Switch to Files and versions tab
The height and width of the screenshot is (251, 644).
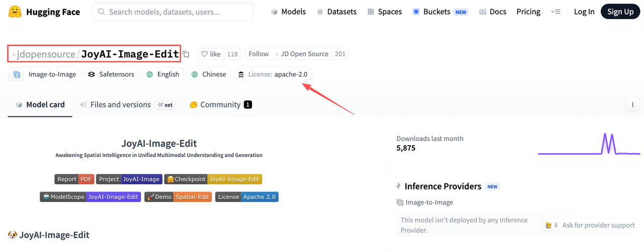click(x=127, y=105)
